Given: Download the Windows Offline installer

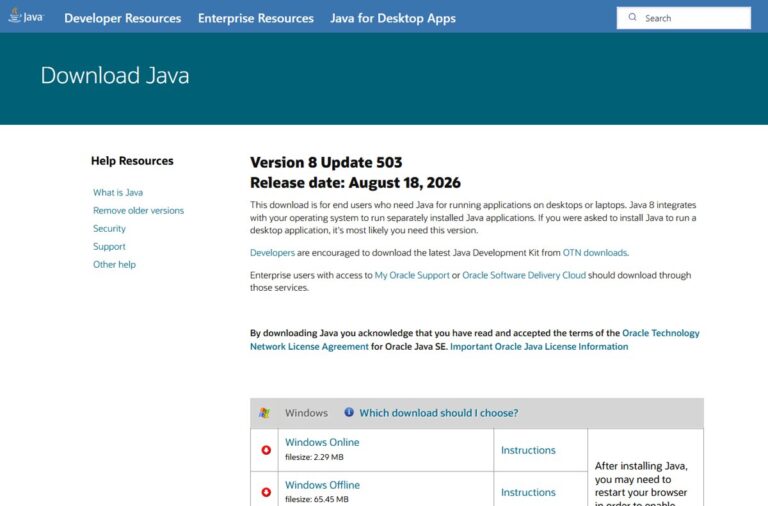Looking at the screenshot, I should tap(322, 485).
